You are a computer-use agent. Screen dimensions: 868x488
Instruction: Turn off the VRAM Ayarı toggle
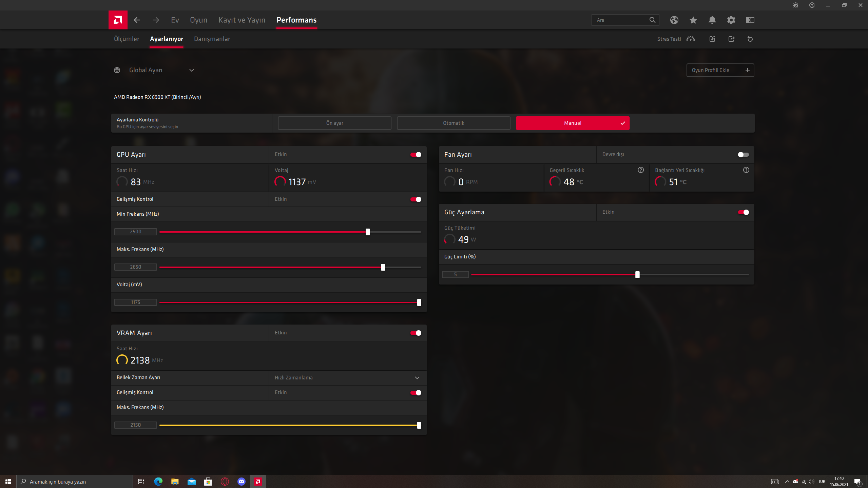416,333
